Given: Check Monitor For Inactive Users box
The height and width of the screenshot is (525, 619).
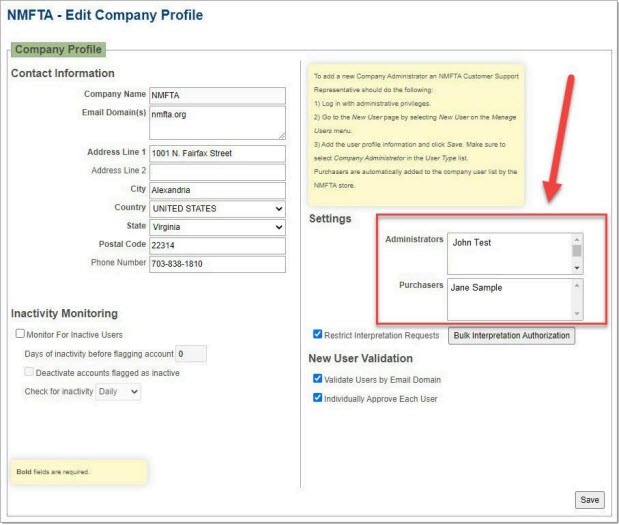Looking at the screenshot, I should 20,334.
